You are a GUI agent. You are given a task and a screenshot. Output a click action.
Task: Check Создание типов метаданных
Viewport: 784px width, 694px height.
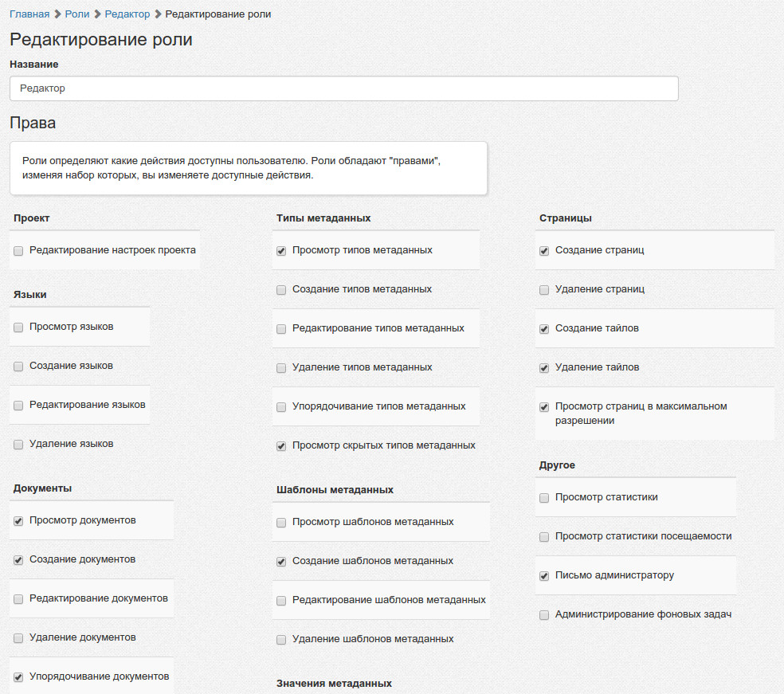(x=281, y=290)
